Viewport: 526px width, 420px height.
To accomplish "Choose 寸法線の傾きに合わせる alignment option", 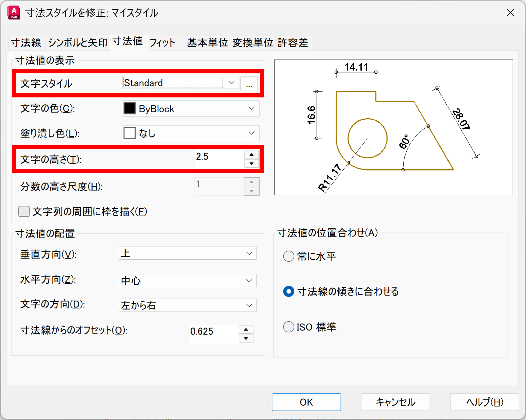I will pyautogui.click(x=288, y=291).
